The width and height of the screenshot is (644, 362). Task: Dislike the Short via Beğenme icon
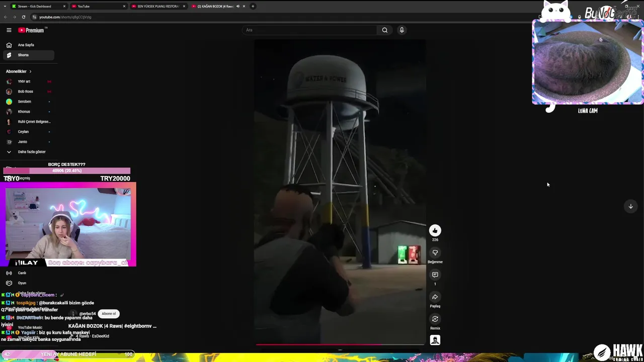[435, 252]
